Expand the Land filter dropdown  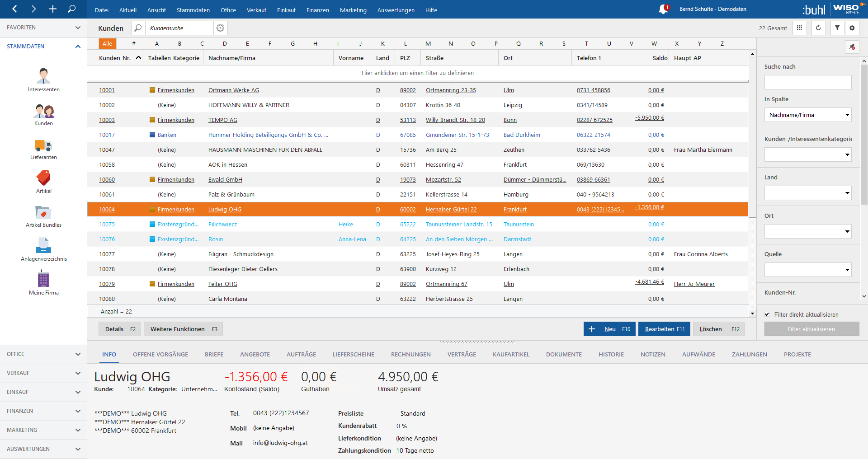point(808,193)
